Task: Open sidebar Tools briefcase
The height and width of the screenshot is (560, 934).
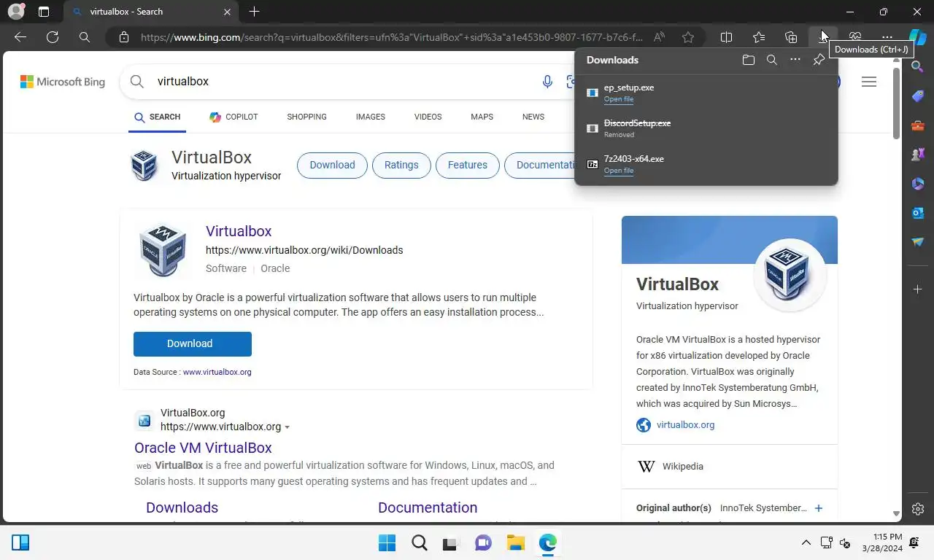Action: pos(918,125)
